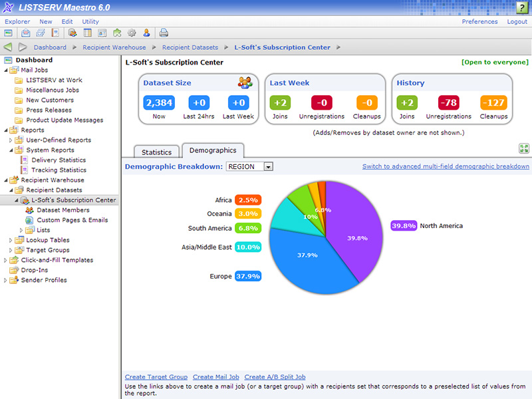Click the Create Mail Job link
The width and height of the screenshot is (532, 399).
pos(215,377)
